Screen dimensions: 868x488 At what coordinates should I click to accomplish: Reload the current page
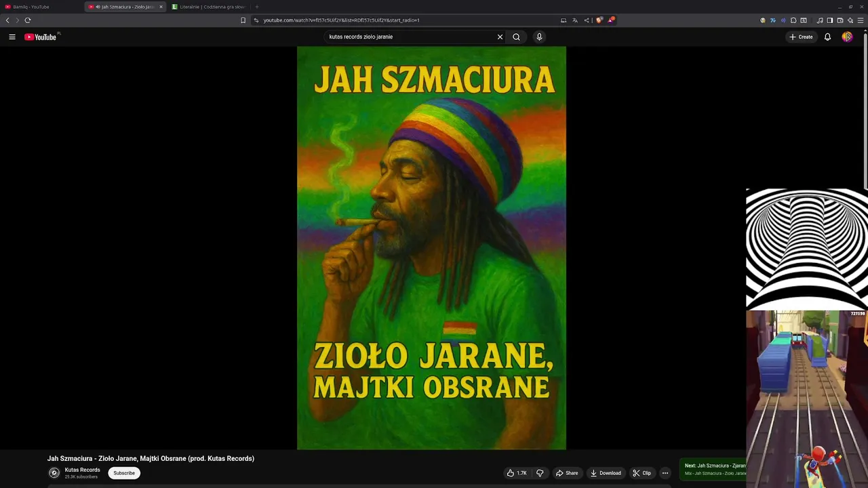(28, 20)
